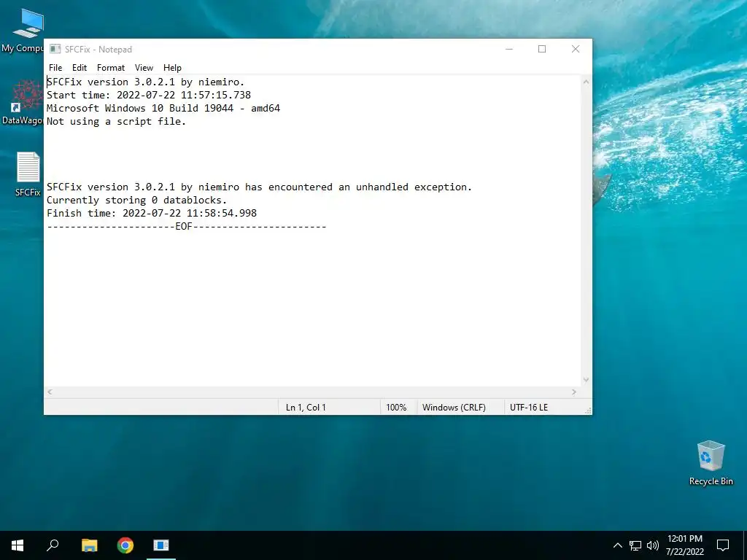Screen dimensions: 747x560
Task: Open the File menu in Notepad
Action: (55, 68)
